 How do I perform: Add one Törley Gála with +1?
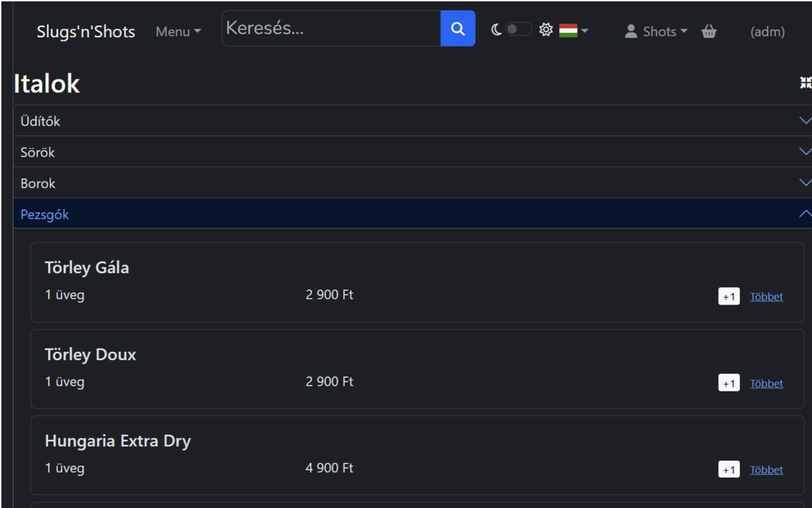[x=728, y=297]
